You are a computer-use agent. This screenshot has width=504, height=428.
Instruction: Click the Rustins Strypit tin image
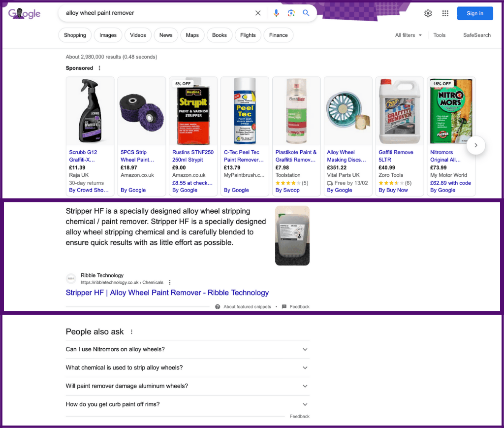point(193,111)
